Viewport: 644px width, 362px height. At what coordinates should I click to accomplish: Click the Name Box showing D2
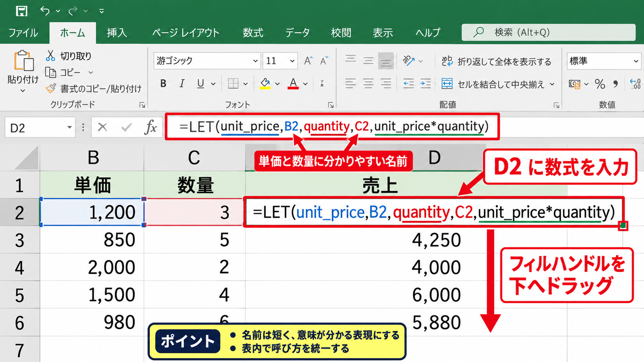pos(40,128)
